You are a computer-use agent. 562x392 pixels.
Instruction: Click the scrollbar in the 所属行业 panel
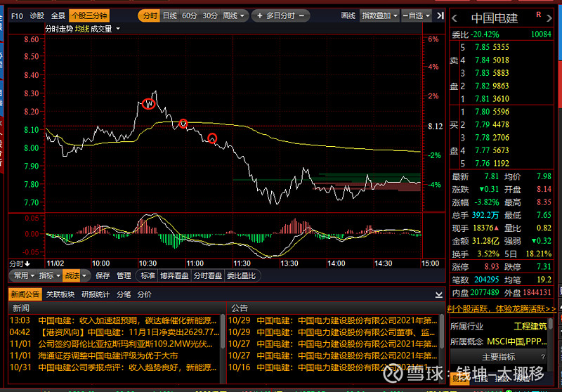551,325
